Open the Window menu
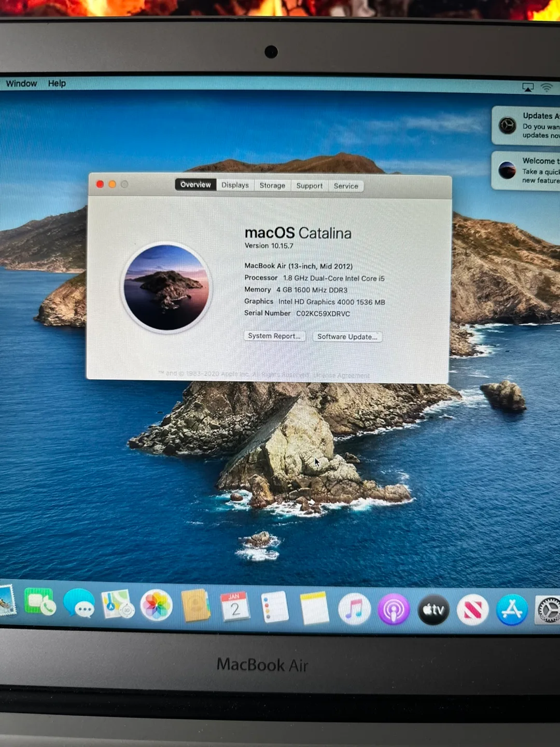The image size is (560, 747). pos(21,84)
